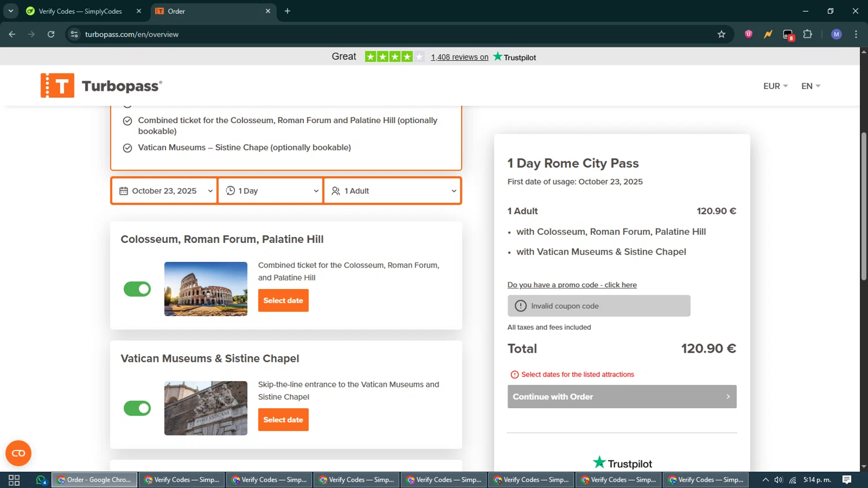This screenshot has height=488, width=868.
Task: Click the Trustpilot star rating icons
Action: [x=394, y=57]
